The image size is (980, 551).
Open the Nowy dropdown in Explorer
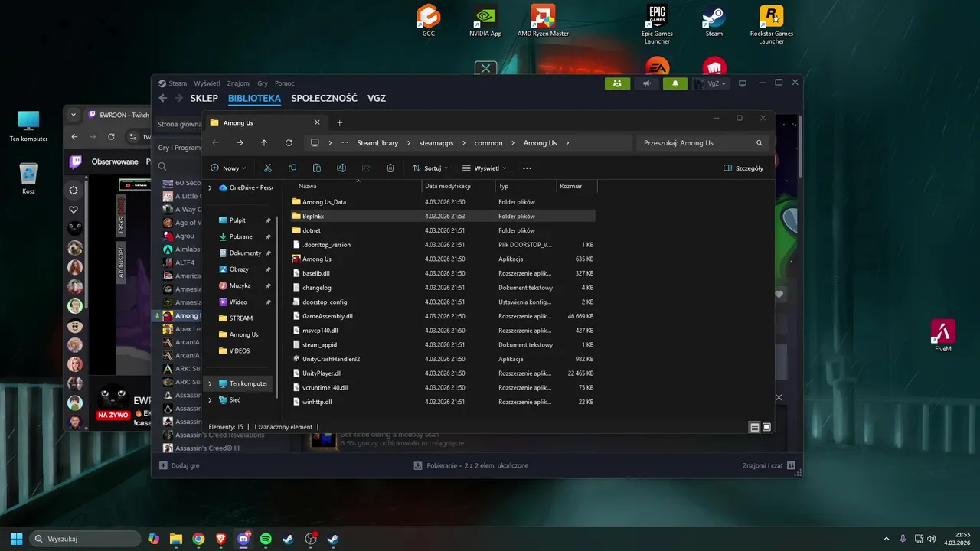228,168
